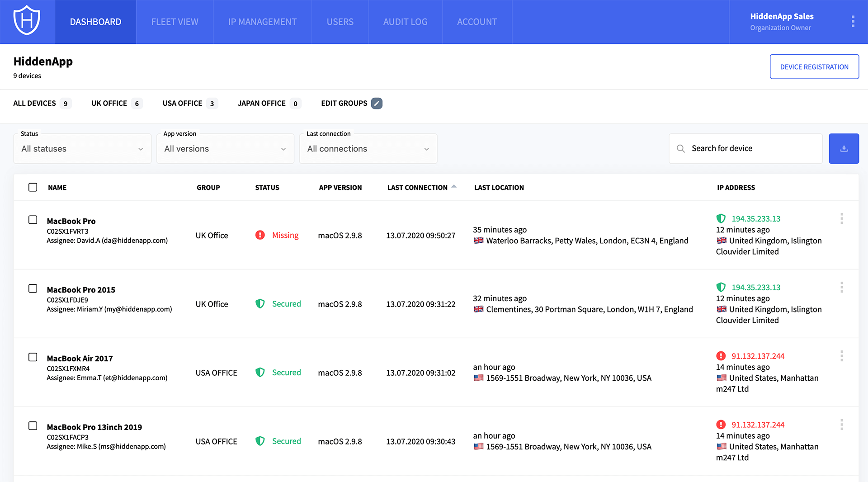Click the IP Address column header

tap(736, 187)
